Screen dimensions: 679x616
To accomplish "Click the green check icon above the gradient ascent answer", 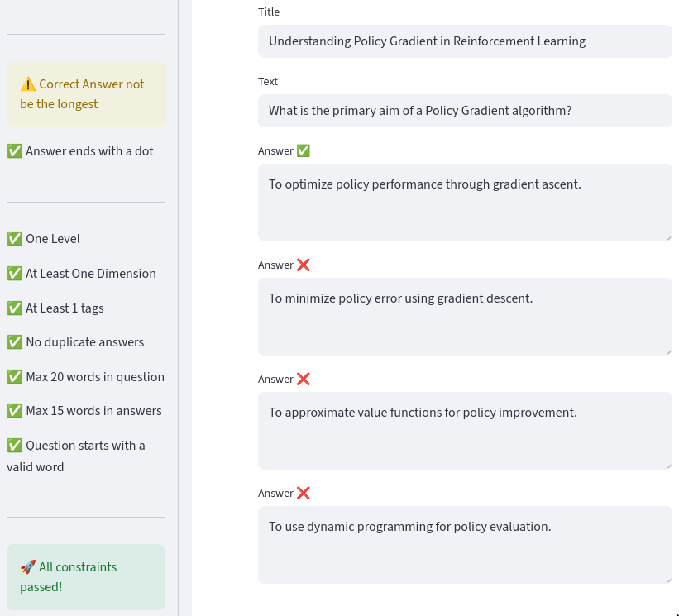I will [x=304, y=150].
